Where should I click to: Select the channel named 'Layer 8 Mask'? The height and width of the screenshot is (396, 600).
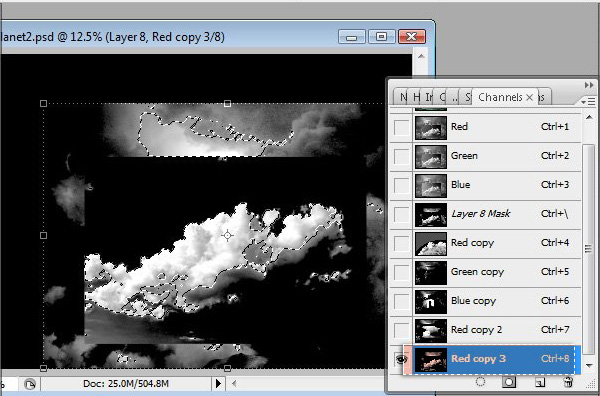(x=481, y=213)
